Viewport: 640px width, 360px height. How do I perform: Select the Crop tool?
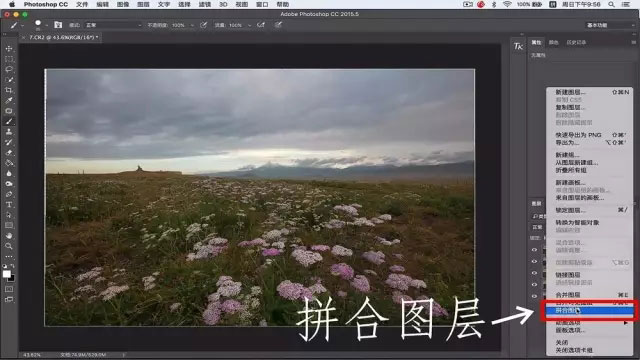(x=9, y=90)
